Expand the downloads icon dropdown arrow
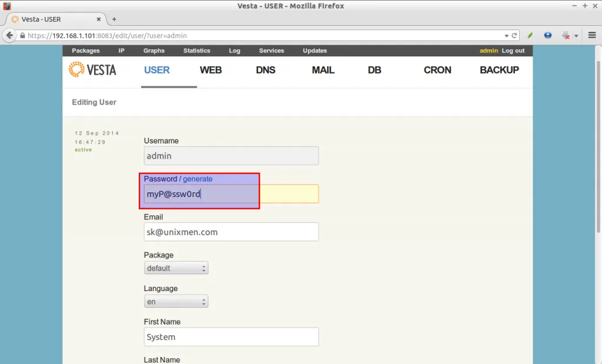The image size is (602, 364). point(576,36)
